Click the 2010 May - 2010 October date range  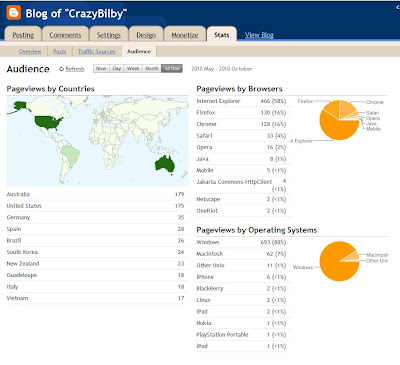(x=222, y=69)
